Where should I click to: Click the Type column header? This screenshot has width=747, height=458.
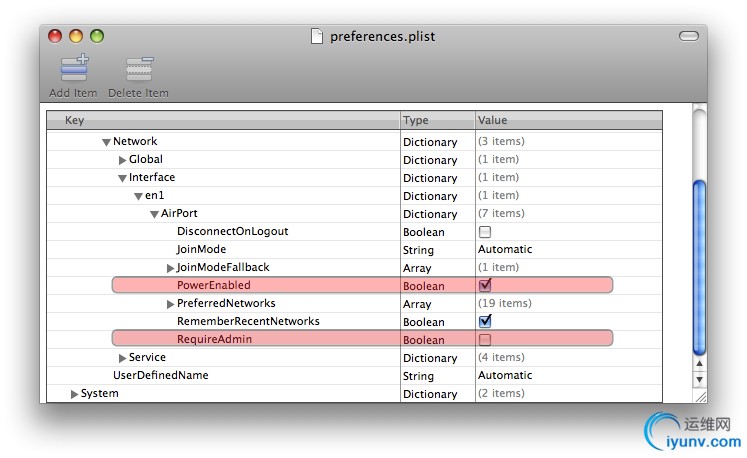pos(436,121)
